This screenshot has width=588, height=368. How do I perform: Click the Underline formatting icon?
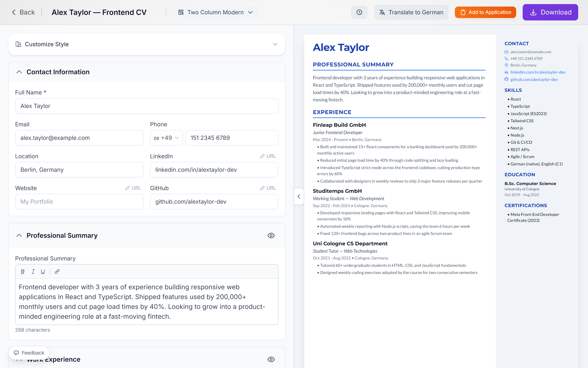pyautogui.click(x=43, y=272)
